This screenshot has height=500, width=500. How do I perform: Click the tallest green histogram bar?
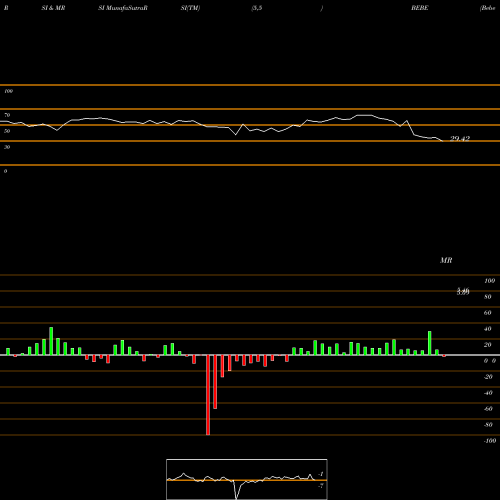point(51,341)
